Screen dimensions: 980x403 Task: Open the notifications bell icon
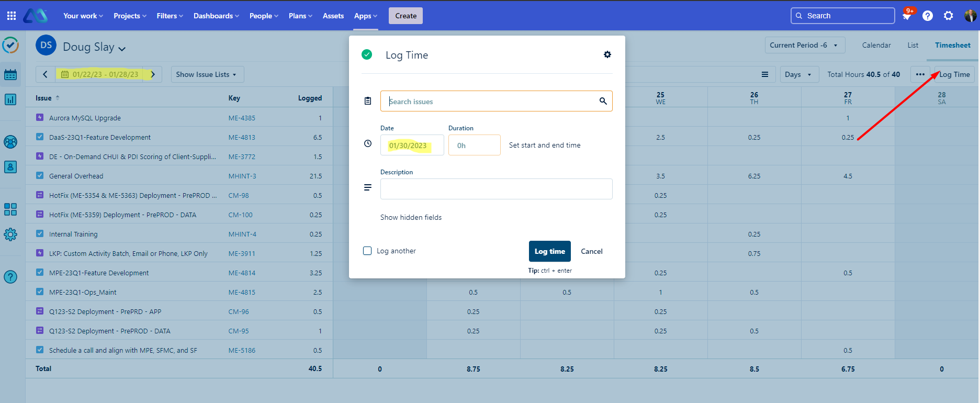point(907,16)
